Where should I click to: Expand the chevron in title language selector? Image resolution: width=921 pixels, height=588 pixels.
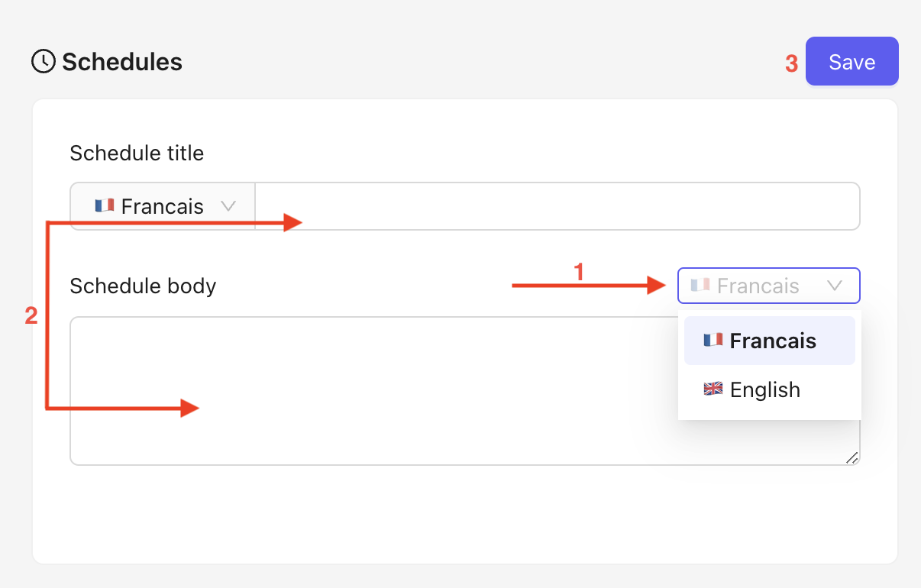pos(228,206)
